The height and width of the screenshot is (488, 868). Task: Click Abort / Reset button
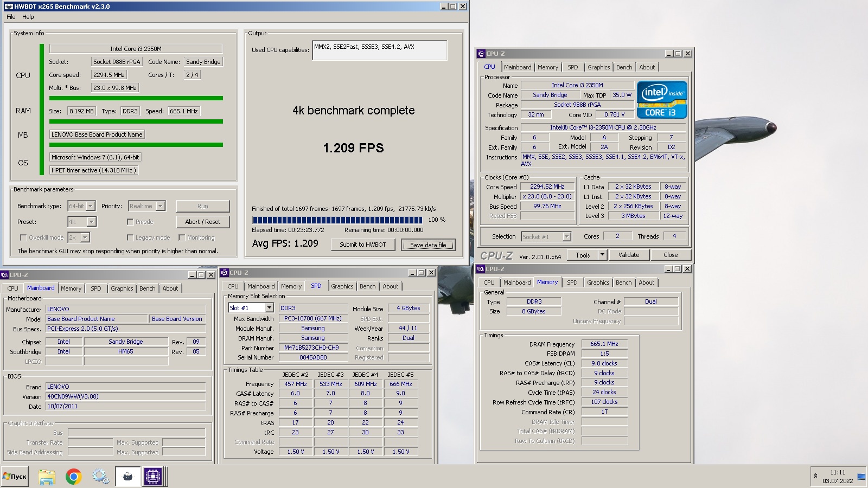coord(203,222)
